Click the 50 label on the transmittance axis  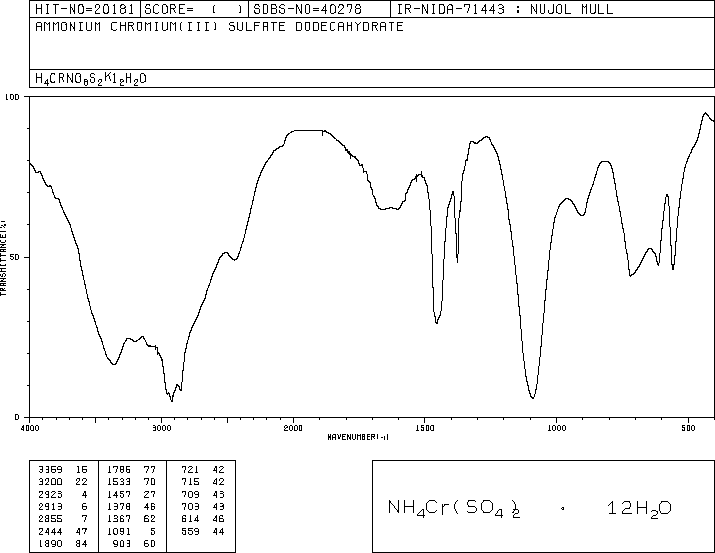[14, 257]
